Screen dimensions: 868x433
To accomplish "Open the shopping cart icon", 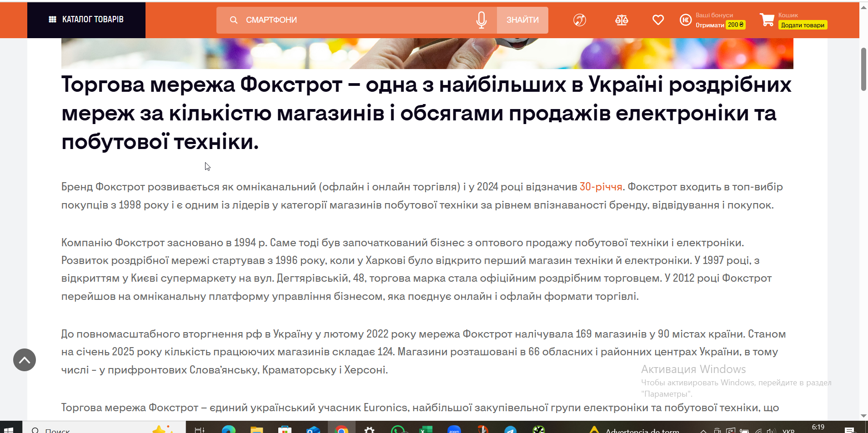I will (767, 20).
